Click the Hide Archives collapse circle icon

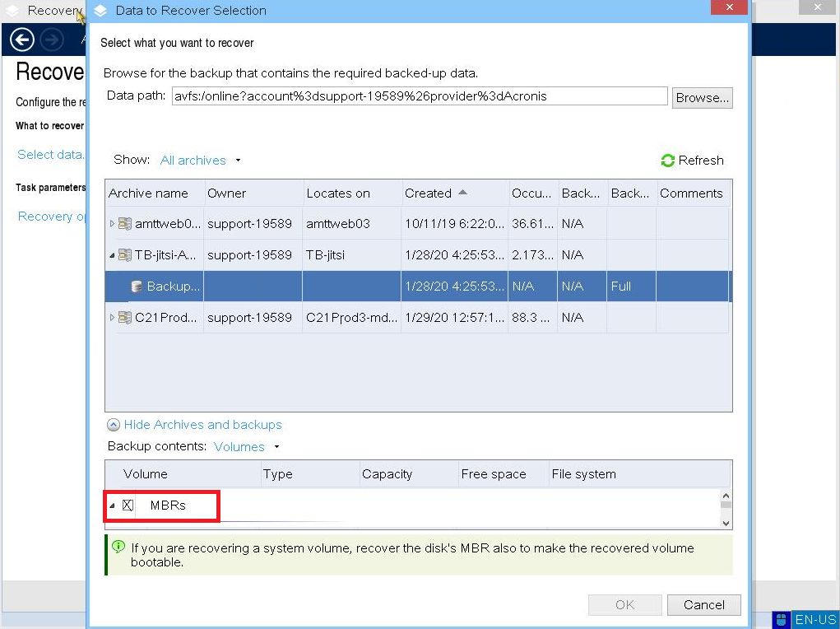pos(113,425)
